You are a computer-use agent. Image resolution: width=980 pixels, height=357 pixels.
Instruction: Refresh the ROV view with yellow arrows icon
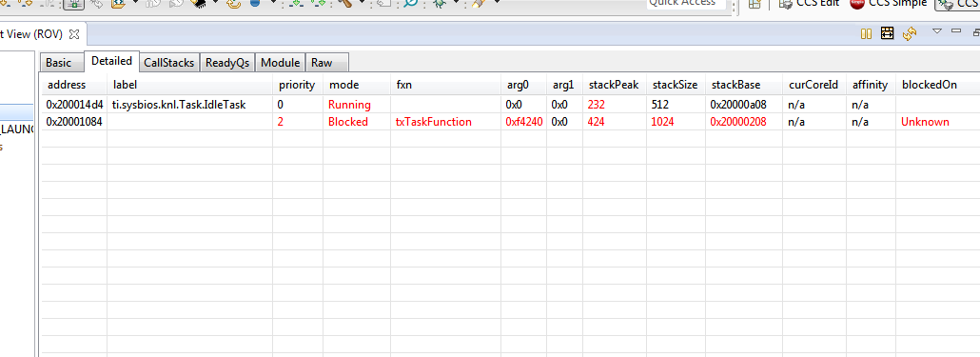tap(910, 33)
